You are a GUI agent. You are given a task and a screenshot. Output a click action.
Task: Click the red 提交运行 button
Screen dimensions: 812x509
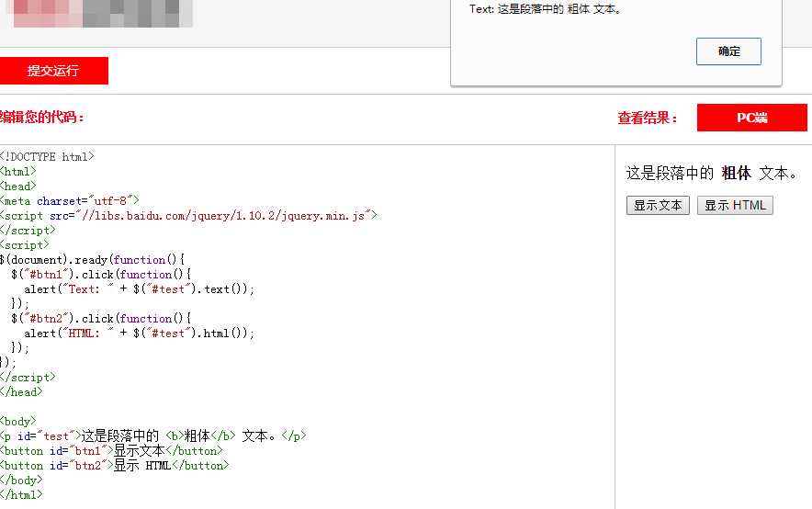pyautogui.click(x=53, y=71)
